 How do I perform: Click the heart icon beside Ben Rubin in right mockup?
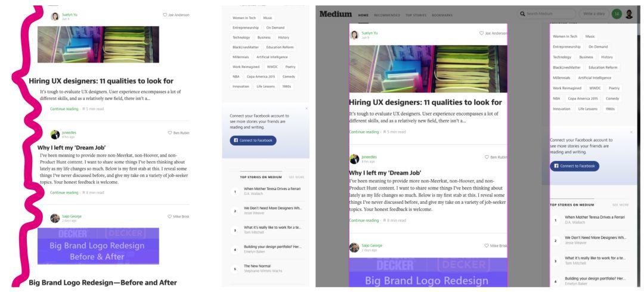(x=487, y=157)
